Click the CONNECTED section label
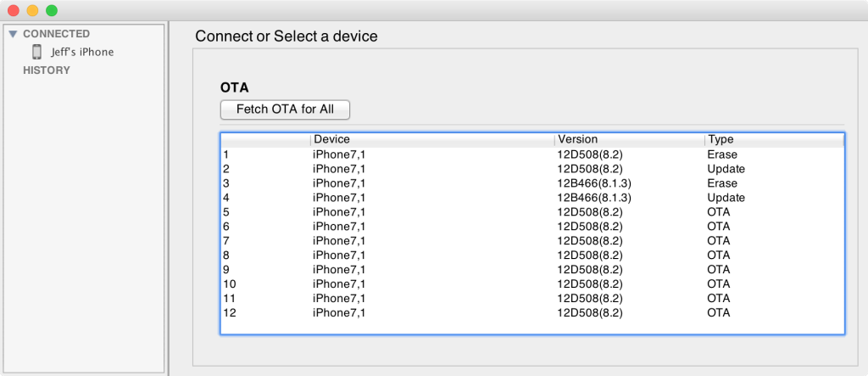 (56, 34)
